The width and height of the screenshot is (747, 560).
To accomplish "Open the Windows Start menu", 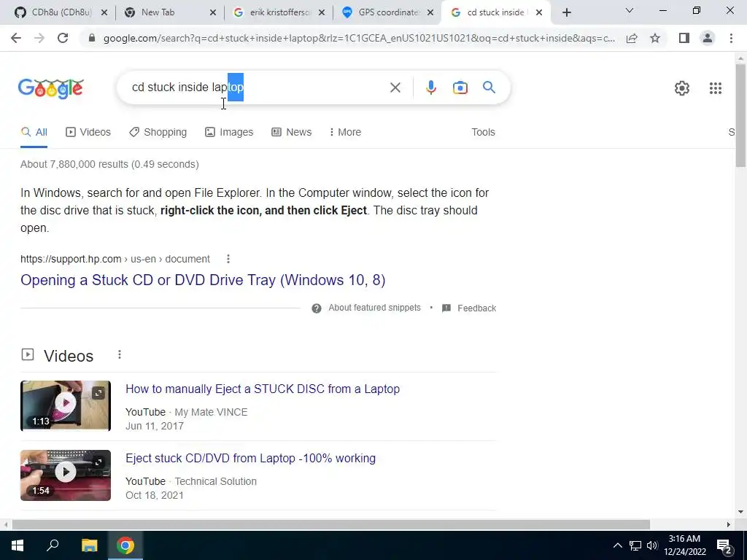I will 18,545.
